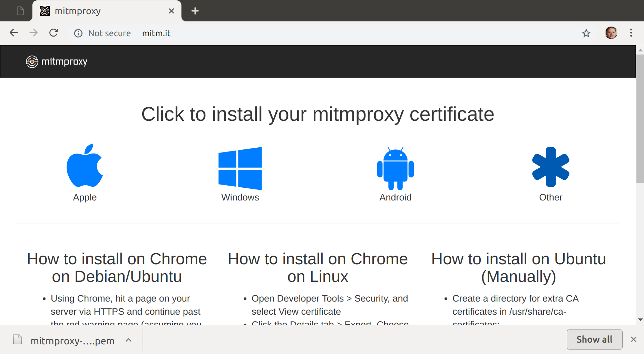
Task: Open a new tab with plus button
Action: pyautogui.click(x=195, y=11)
